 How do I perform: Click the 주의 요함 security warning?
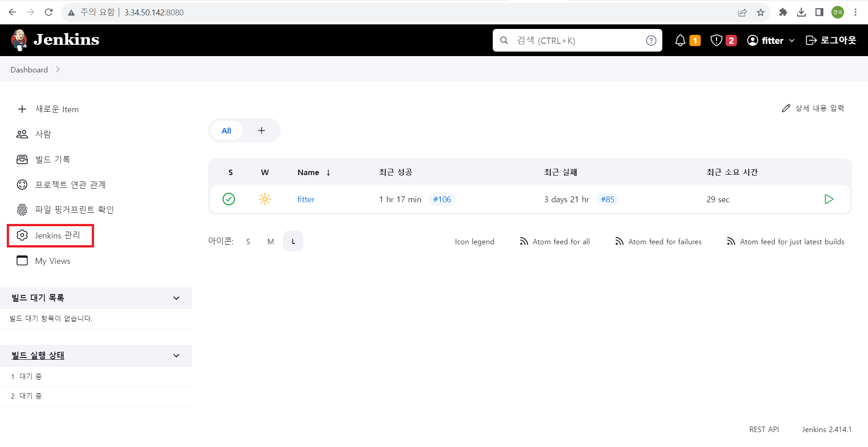coord(91,12)
